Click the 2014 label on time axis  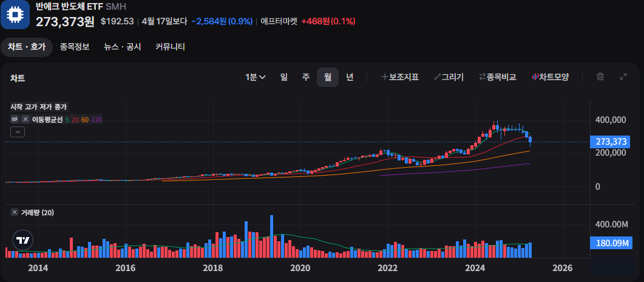(38, 269)
